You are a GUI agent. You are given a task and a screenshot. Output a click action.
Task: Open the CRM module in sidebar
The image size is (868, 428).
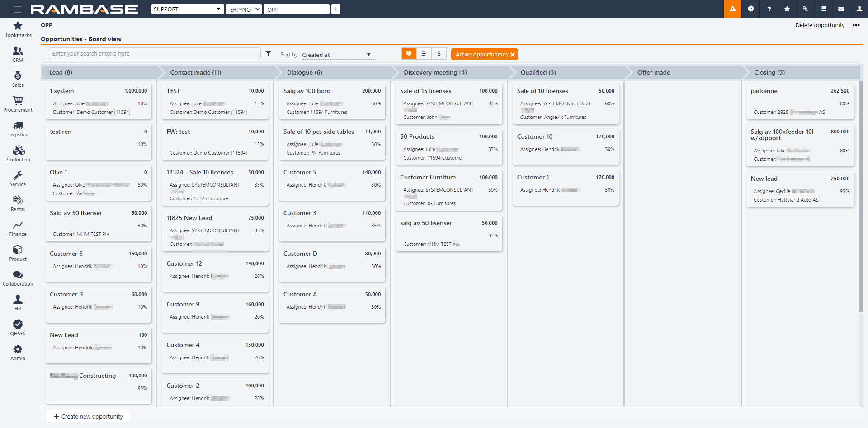[x=18, y=54]
